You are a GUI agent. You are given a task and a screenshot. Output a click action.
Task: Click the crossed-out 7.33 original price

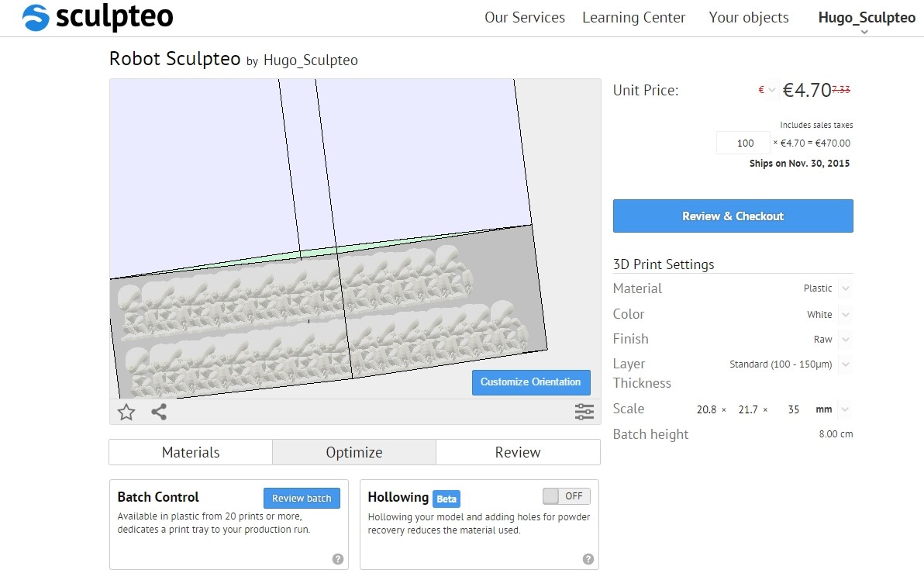coord(842,89)
